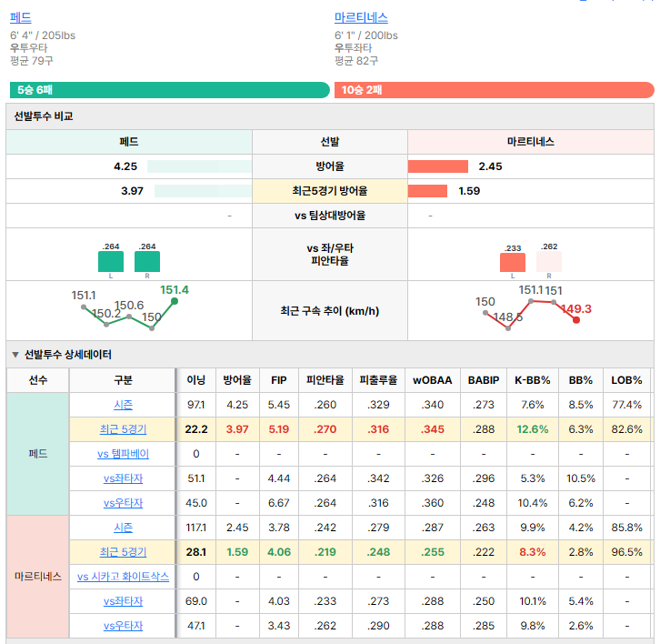Click the red 2.45 방어율 bar
This screenshot has height=644, width=660.
pos(438,166)
